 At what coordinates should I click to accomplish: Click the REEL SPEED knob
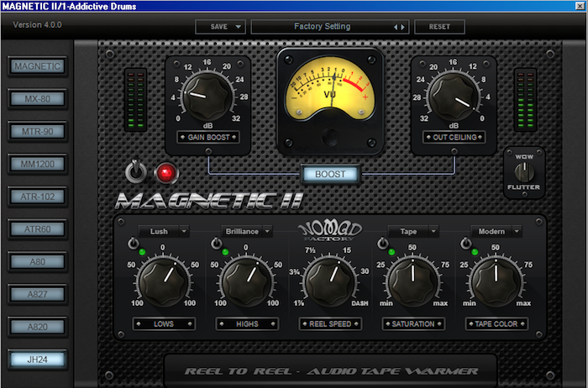330,281
